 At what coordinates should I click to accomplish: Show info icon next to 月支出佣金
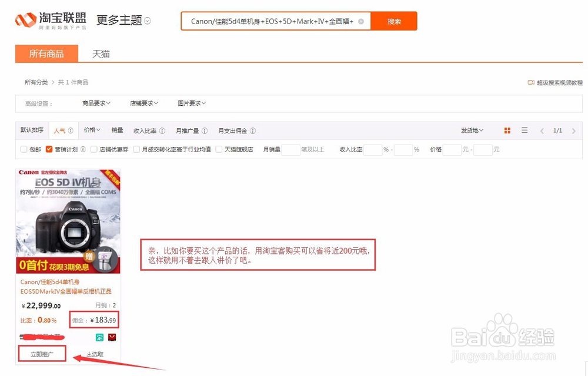point(253,130)
